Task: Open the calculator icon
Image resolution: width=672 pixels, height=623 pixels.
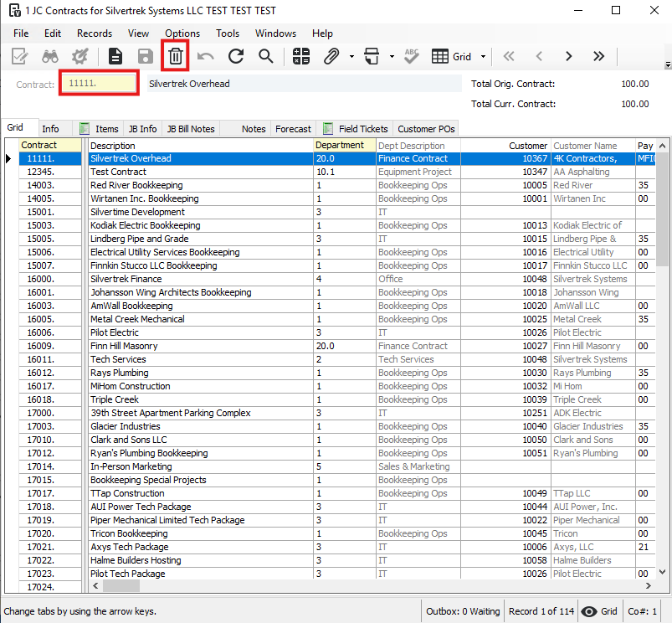Action: pyautogui.click(x=301, y=56)
